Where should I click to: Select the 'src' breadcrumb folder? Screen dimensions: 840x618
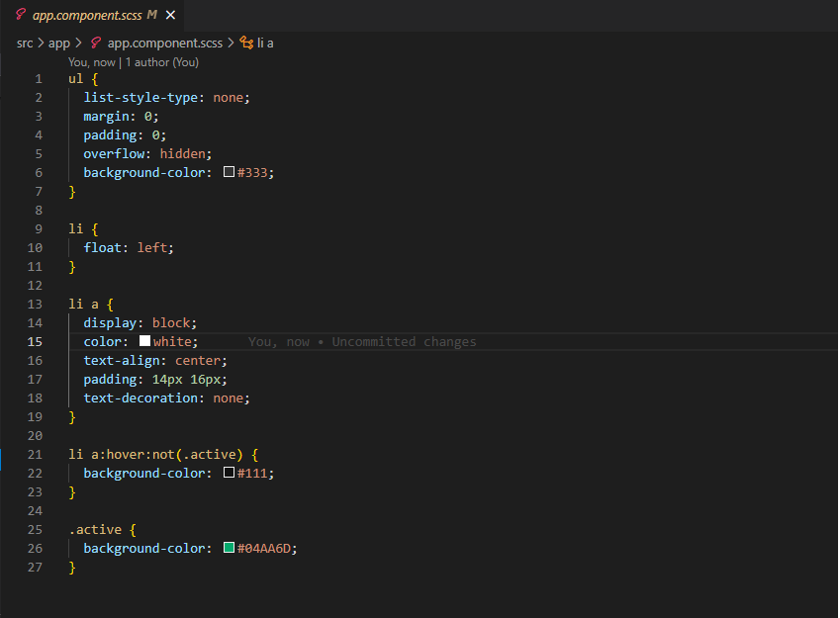pos(25,44)
